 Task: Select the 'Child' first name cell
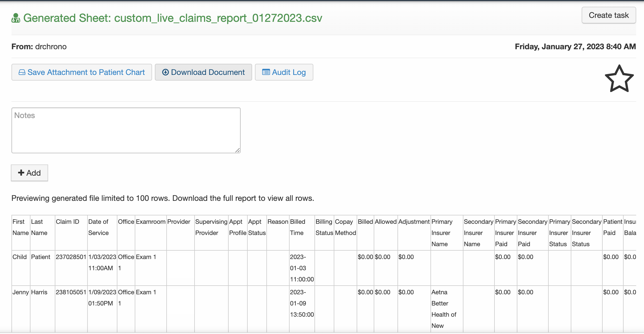pyautogui.click(x=21, y=268)
